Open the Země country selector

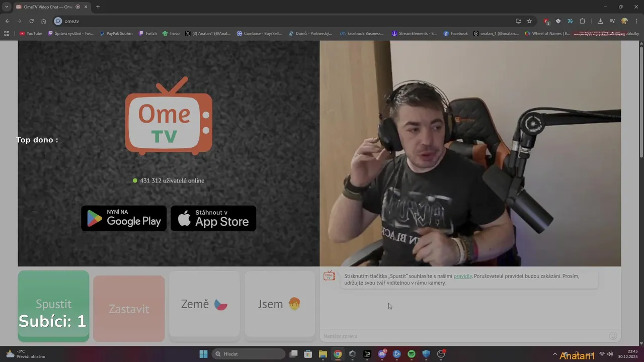tap(204, 304)
